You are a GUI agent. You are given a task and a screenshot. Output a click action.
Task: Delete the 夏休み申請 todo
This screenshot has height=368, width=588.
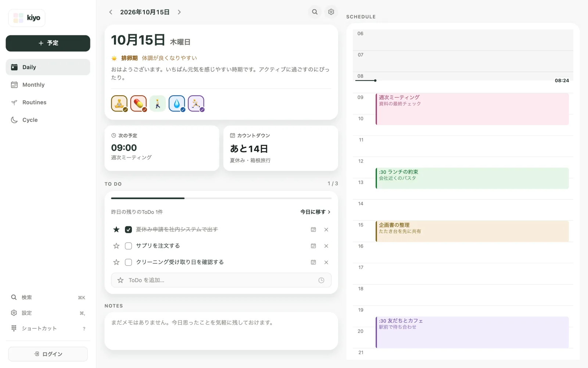[x=326, y=230]
